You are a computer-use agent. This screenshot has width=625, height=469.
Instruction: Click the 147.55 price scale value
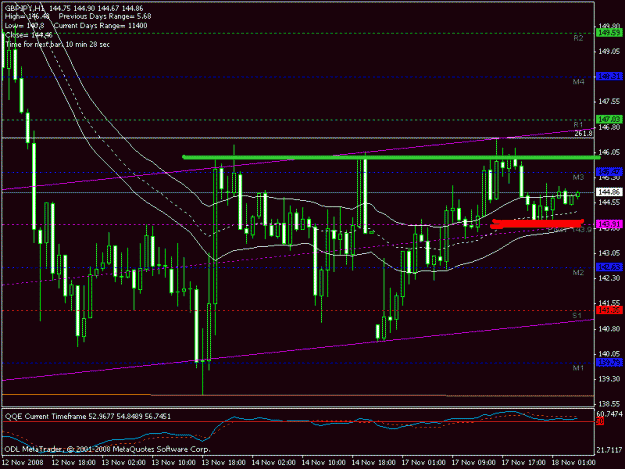click(609, 102)
